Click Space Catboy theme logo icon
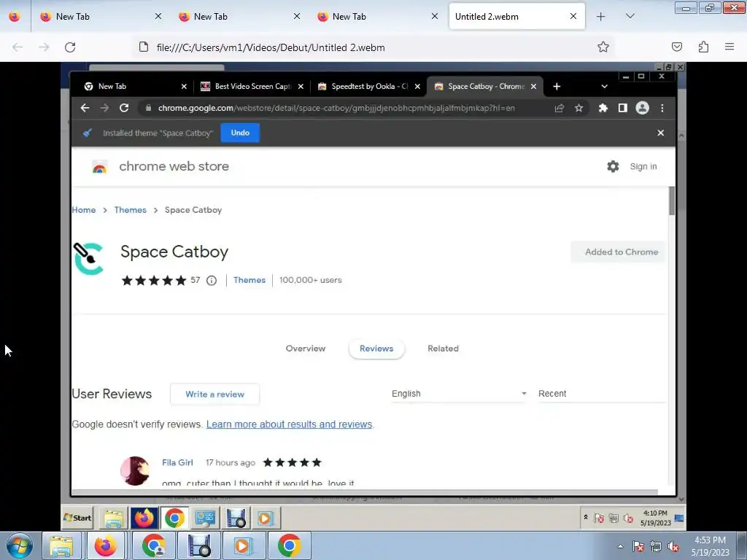The width and height of the screenshot is (747, 560). 89,259
